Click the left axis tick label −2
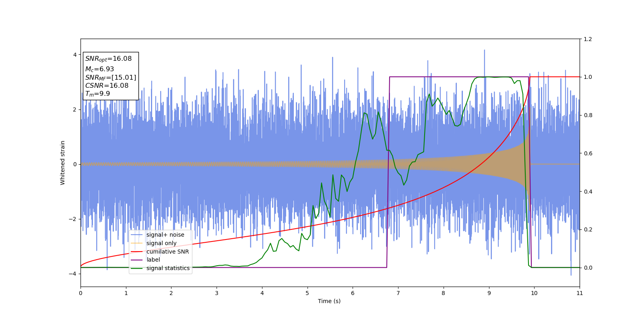644x322 pixels. coord(73,219)
